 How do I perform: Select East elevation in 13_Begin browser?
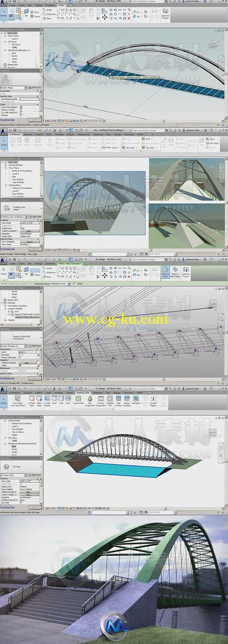(x=14, y=446)
